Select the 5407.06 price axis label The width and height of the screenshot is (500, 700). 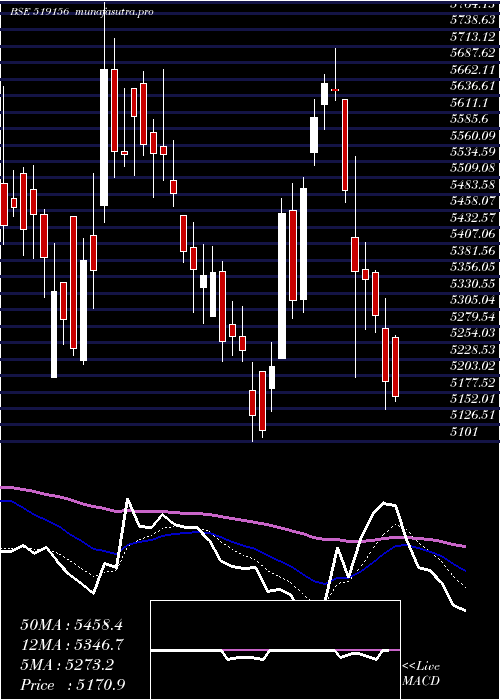(x=473, y=234)
